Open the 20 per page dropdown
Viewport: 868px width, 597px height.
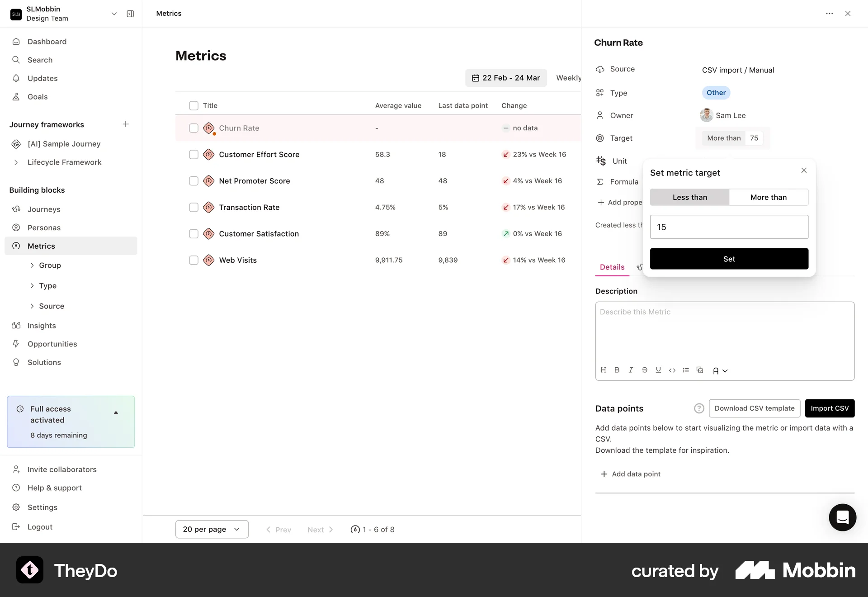pyautogui.click(x=212, y=529)
